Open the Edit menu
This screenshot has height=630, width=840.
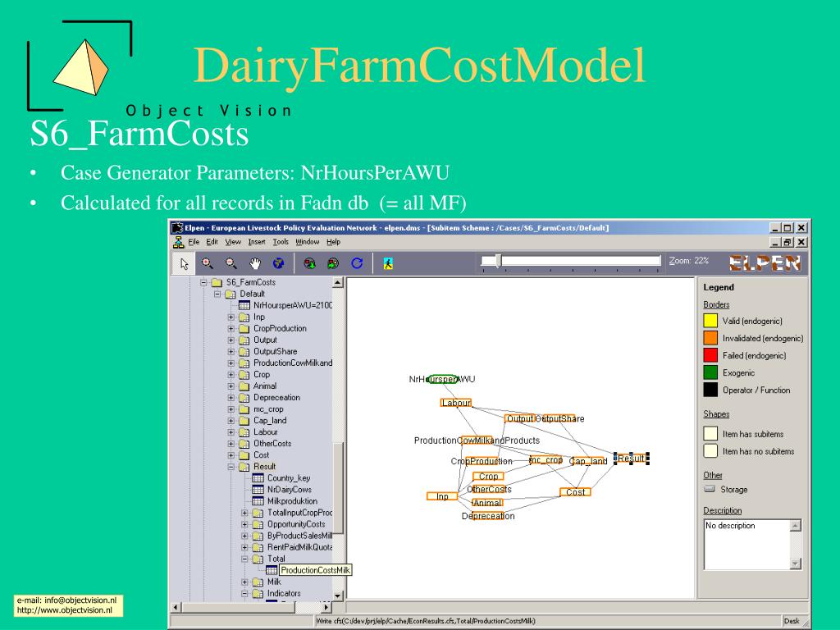click(x=212, y=242)
